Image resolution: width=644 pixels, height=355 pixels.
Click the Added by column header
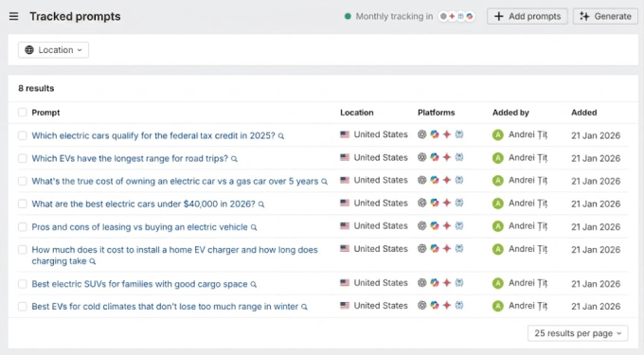pyautogui.click(x=510, y=113)
